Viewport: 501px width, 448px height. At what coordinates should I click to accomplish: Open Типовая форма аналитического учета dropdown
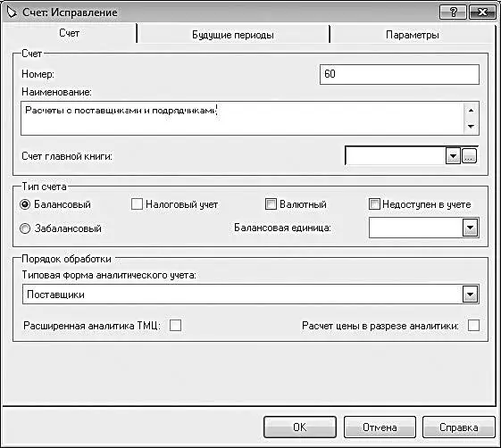(x=471, y=295)
